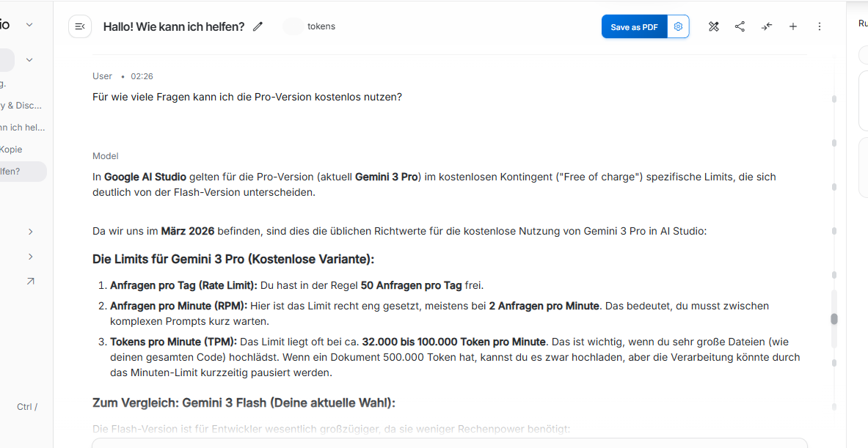Click the Save as PDF button
Screen dimensions: 868x448
click(635, 26)
